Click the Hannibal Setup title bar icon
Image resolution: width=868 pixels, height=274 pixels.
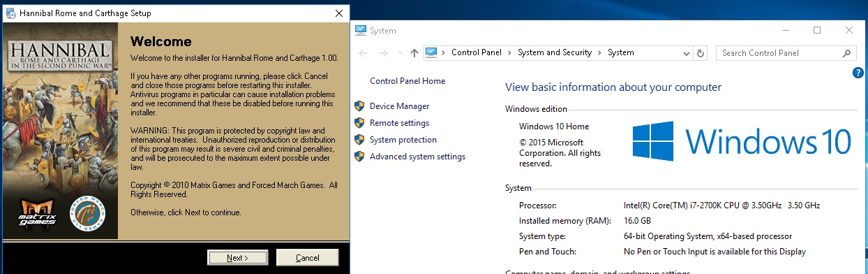(x=10, y=13)
